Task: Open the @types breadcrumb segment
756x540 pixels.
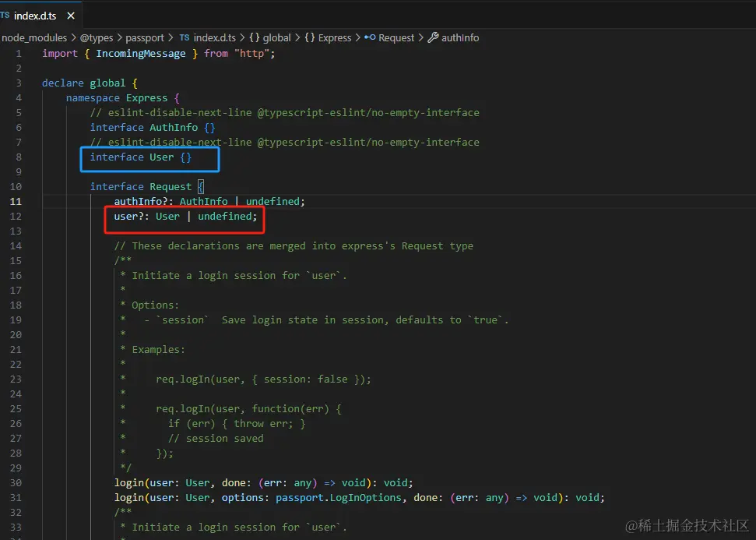Action: (x=97, y=37)
